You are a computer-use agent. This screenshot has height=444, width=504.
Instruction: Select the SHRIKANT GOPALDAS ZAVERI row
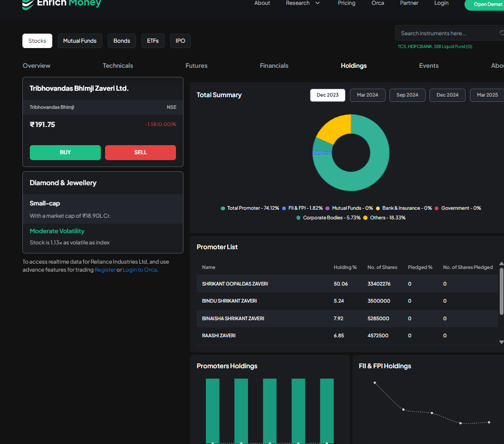point(347,284)
